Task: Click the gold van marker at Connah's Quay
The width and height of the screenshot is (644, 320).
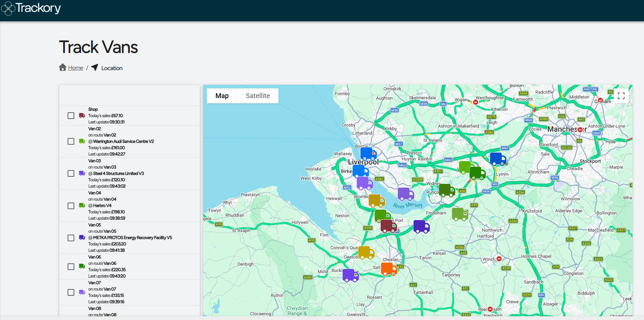Action: pyautogui.click(x=366, y=252)
